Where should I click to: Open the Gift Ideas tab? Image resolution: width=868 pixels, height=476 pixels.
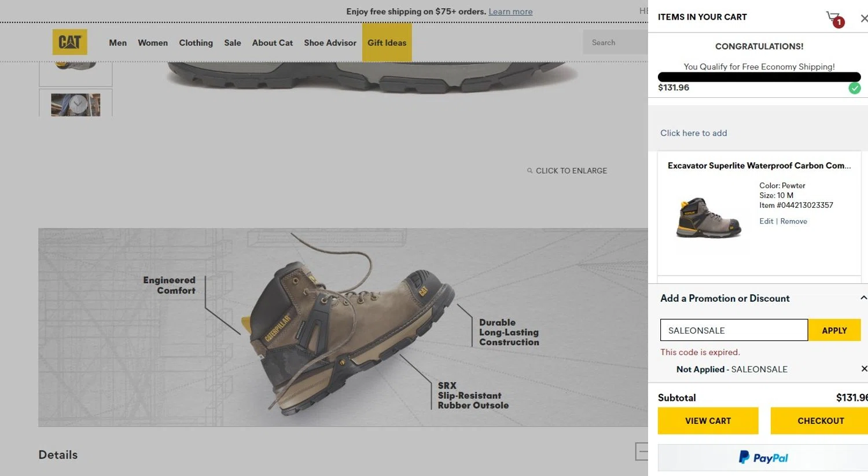pos(387,42)
